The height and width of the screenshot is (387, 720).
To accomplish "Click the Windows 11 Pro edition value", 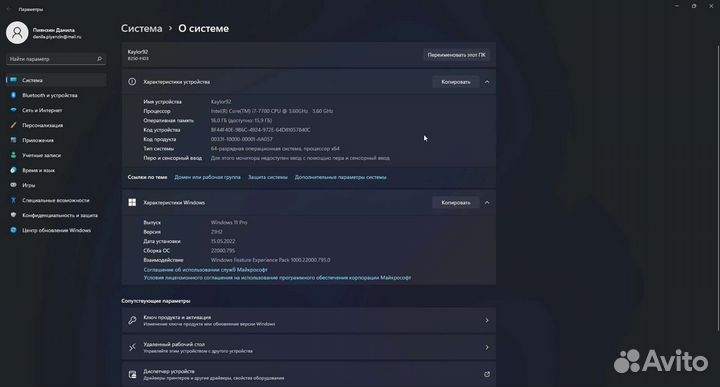I will pyautogui.click(x=229, y=222).
